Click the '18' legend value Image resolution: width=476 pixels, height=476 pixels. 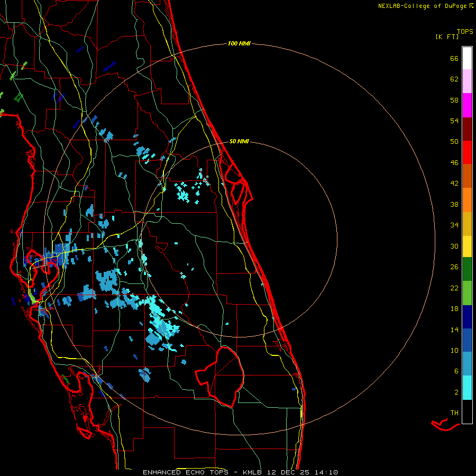coord(454,309)
